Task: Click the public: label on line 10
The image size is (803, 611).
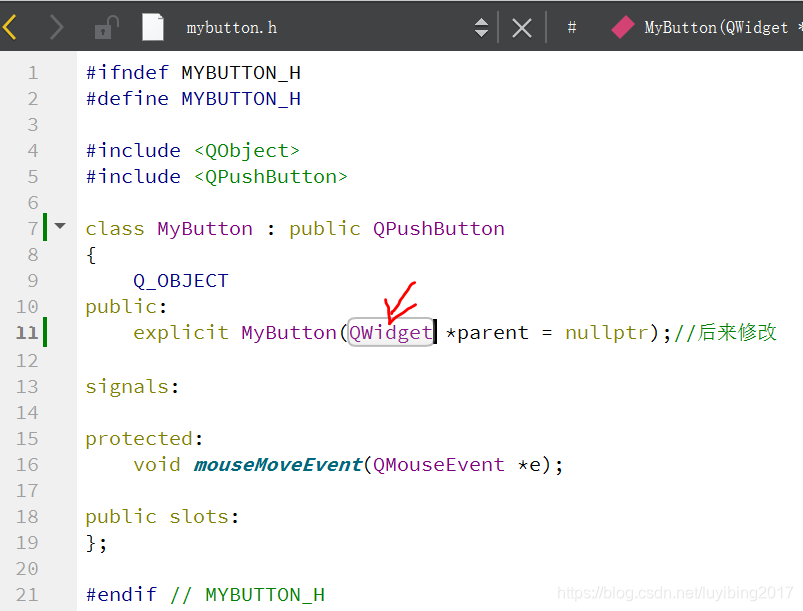Action: [126, 307]
